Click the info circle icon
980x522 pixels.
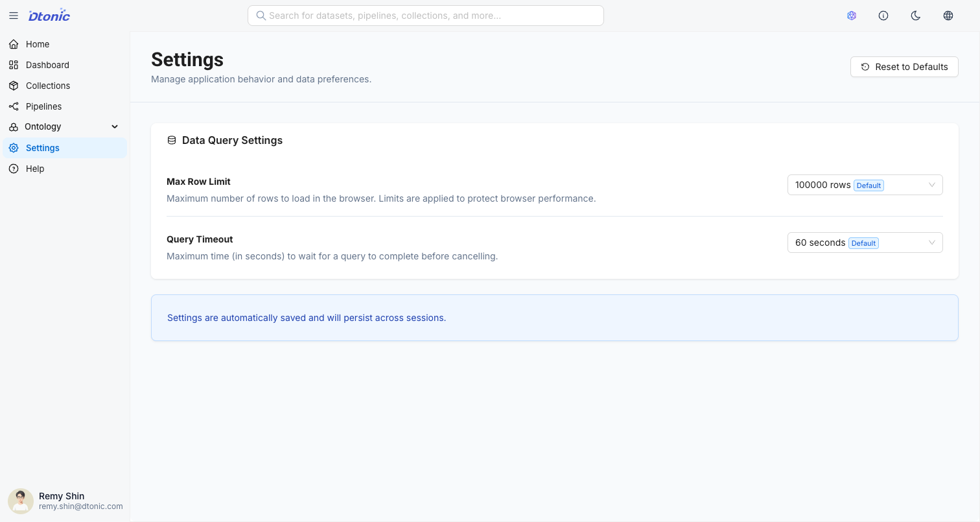(883, 16)
